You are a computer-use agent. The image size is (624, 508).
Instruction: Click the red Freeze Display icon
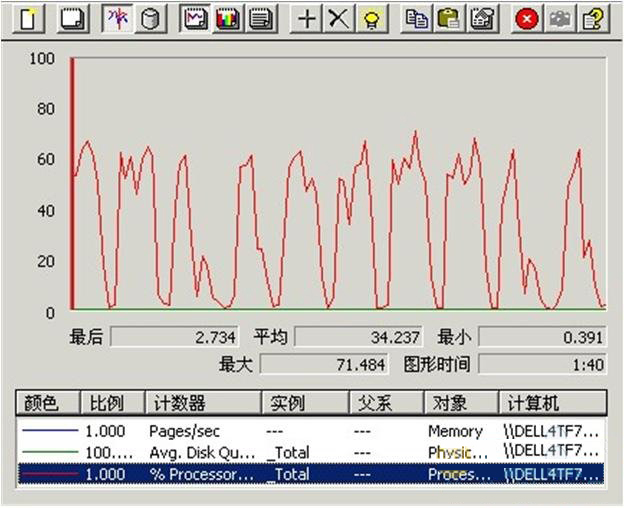527,19
